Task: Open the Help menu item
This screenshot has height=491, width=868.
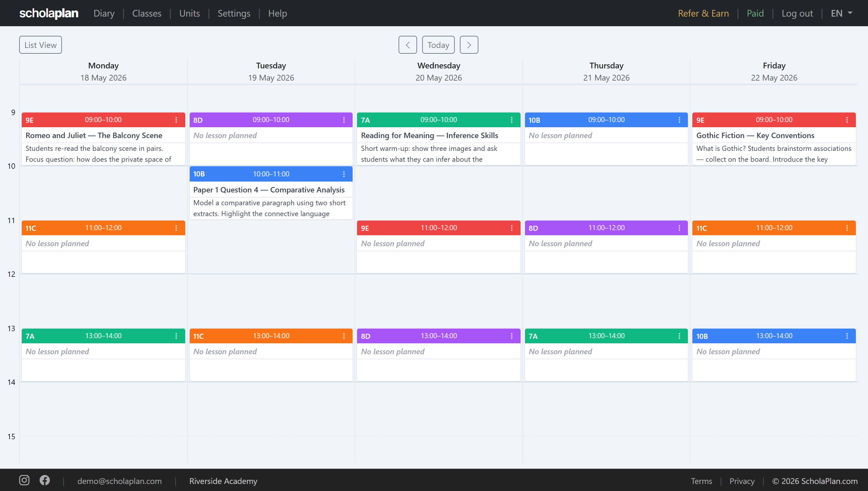Action: coord(278,13)
